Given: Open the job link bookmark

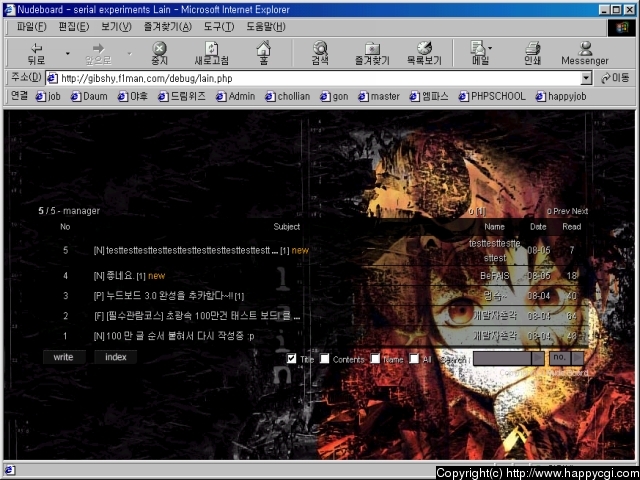Looking at the screenshot, I should 48,96.
